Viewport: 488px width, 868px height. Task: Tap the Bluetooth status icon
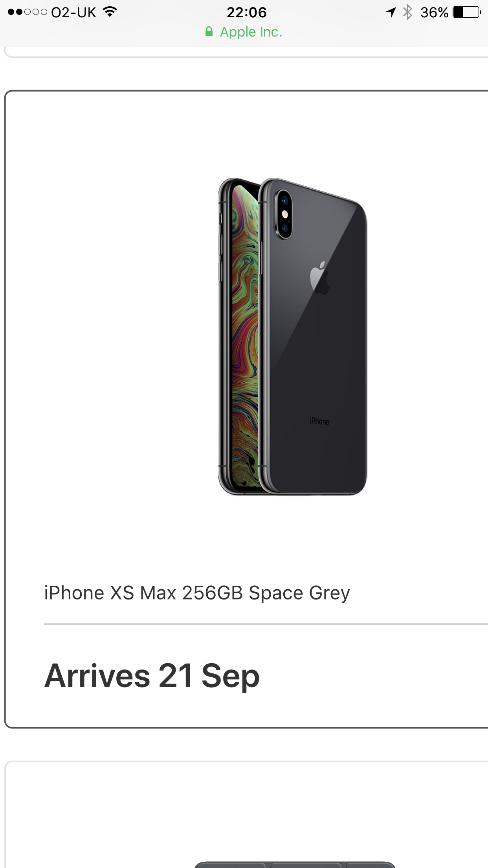click(x=407, y=12)
